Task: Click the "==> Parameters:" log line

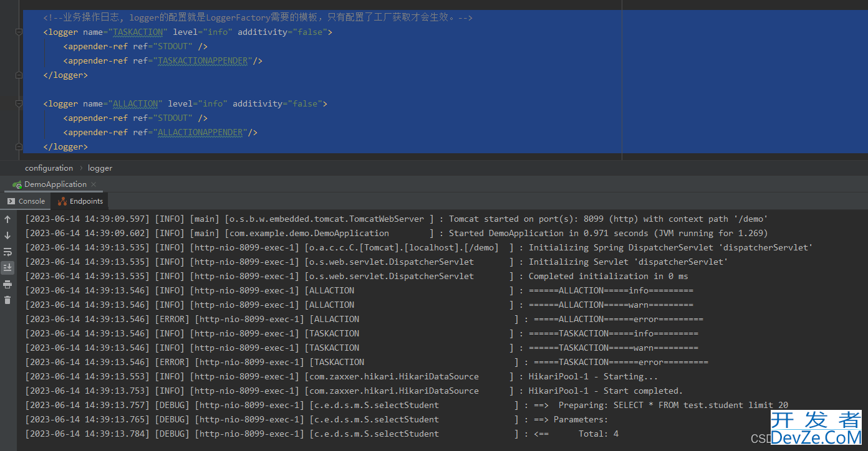Action: (317, 419)
